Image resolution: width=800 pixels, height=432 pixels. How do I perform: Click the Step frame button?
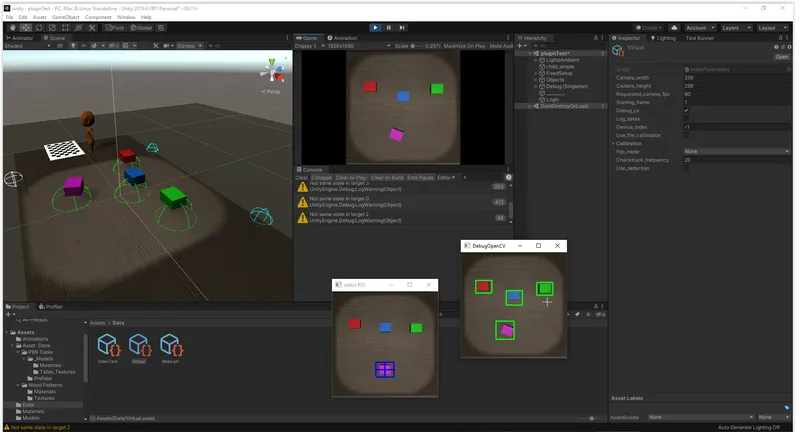click(x=402, y=28)
